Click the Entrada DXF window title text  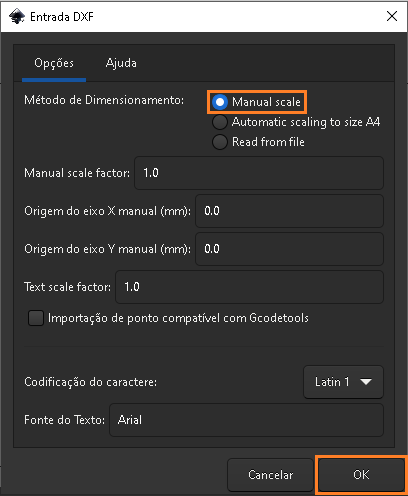tap(62, 17)
